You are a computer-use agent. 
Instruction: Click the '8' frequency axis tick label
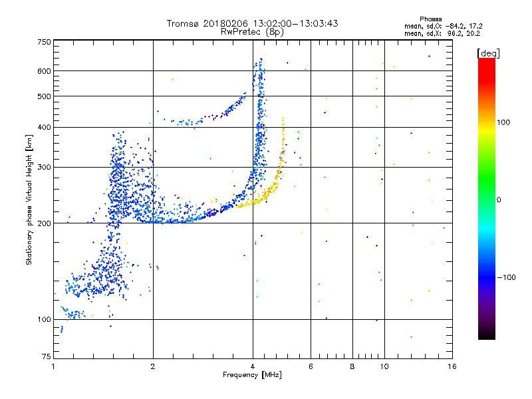[352, 366]
